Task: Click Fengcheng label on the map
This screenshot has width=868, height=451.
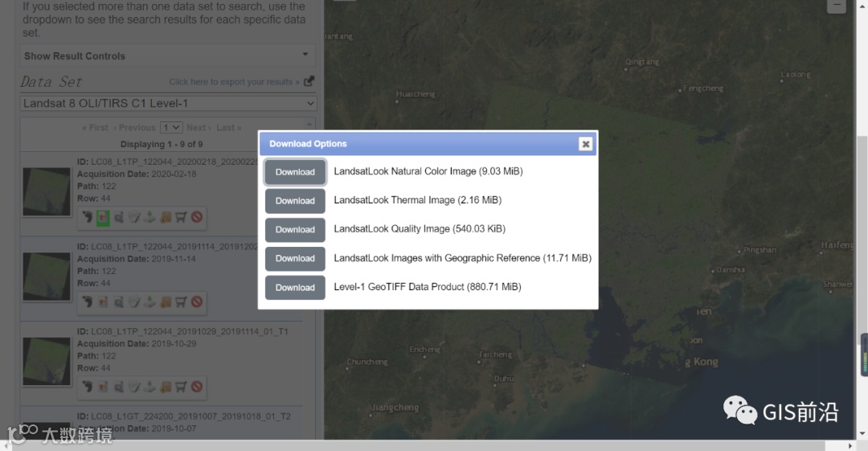Action: tap(703, 88)
